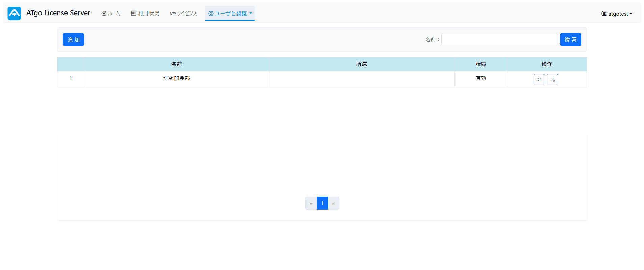The height and width of the screenshot is (270, 644).
Task: Click the user settings icon for 研究開発部
Action: [552, 79]
